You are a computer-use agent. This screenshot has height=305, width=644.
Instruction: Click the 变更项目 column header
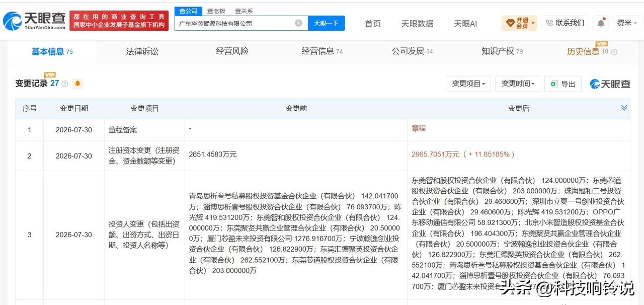coord(144,108)
